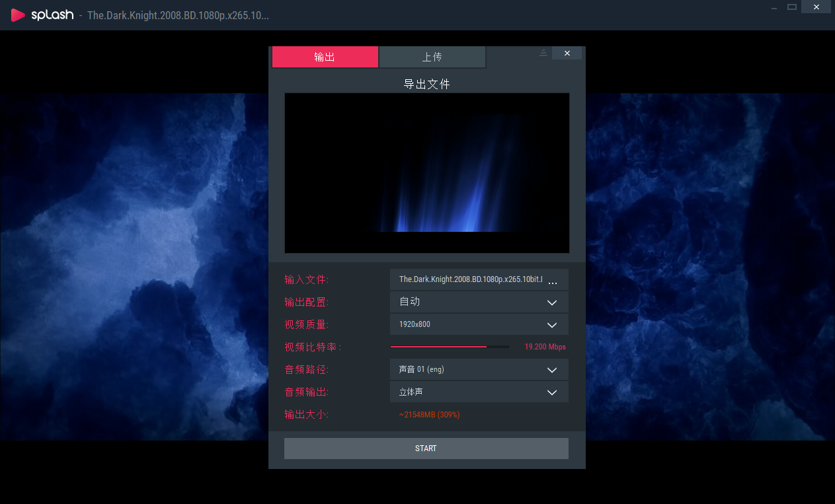
Task: Click the 19.200 Mbps bitrate value
Action: click(545, 347)
